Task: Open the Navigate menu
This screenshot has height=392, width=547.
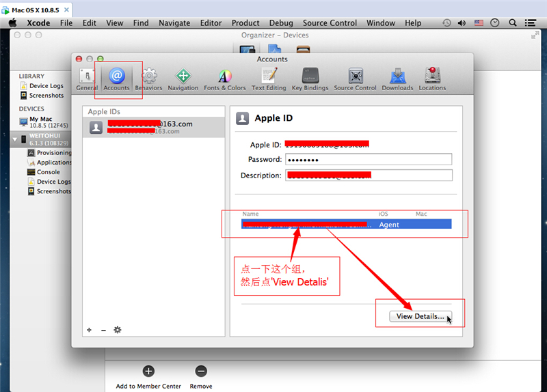Action: pyautogui.click(x=174, y=23)
